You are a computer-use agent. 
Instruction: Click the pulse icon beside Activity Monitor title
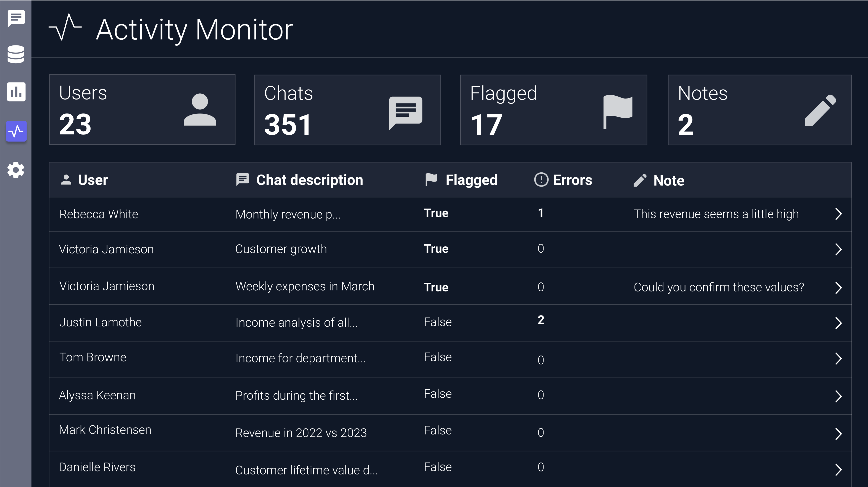pyautogui.click(x=65, y=27)
